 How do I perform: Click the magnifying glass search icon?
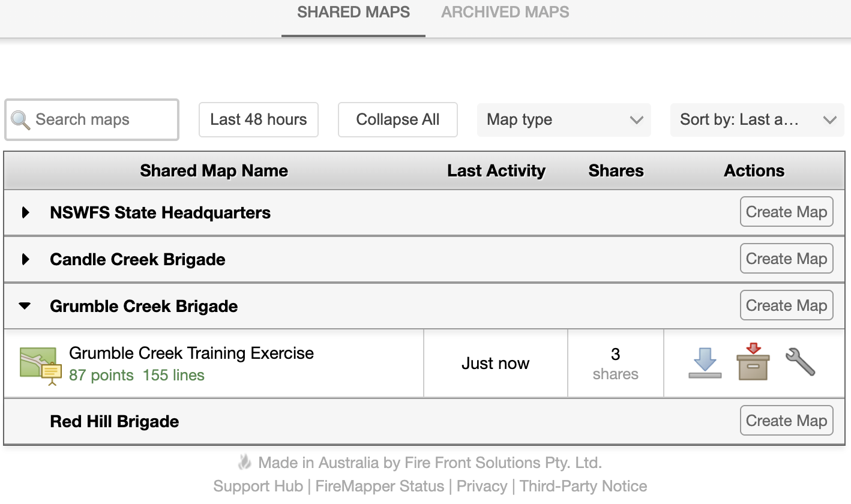(x=20, y=120)
